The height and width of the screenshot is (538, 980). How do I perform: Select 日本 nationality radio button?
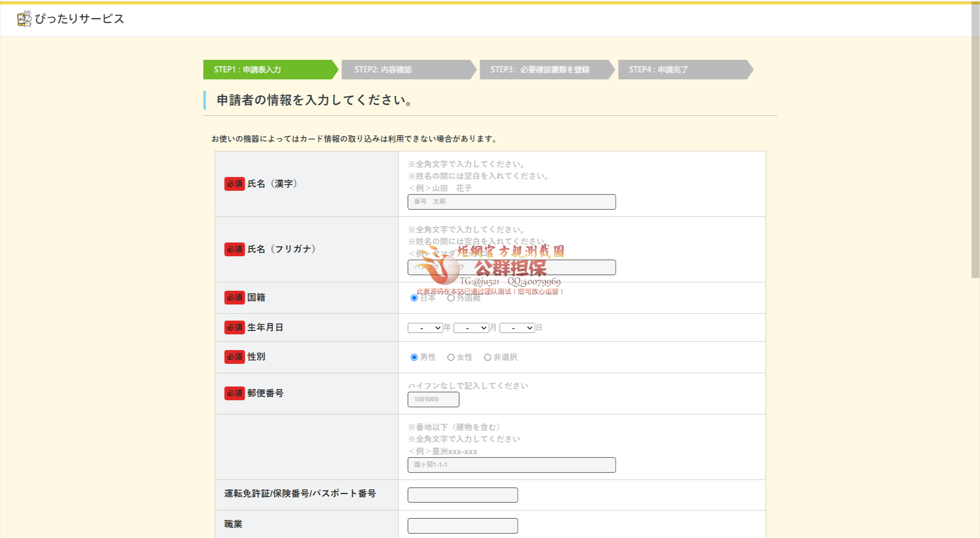click(x=414, y=298)
